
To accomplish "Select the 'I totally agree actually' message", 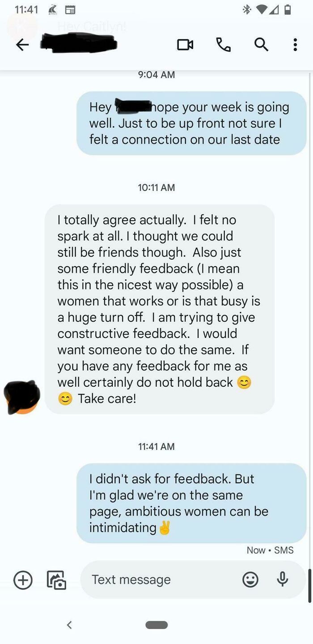I will pyautogui.click(x=160, y=309).
